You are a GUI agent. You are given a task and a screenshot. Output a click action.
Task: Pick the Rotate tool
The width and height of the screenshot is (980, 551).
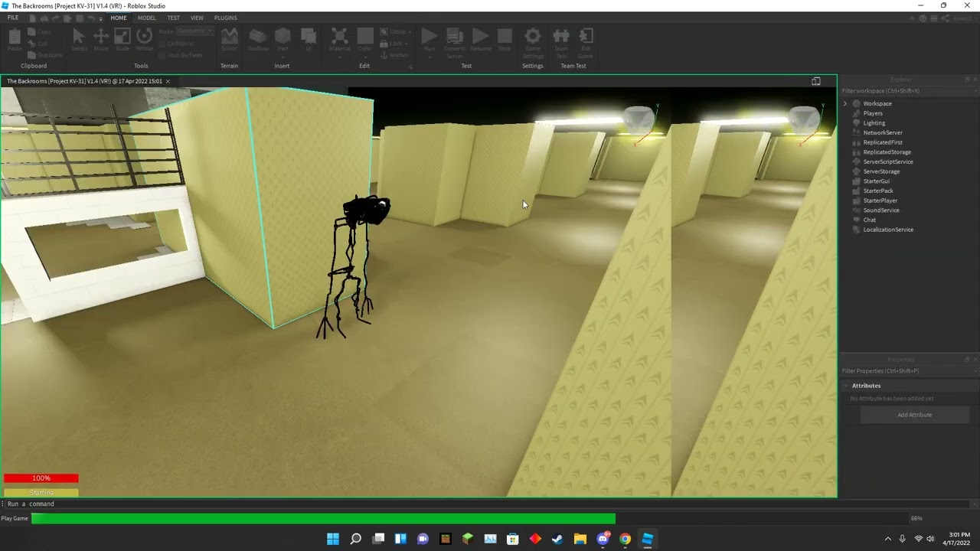coord(144,40)
